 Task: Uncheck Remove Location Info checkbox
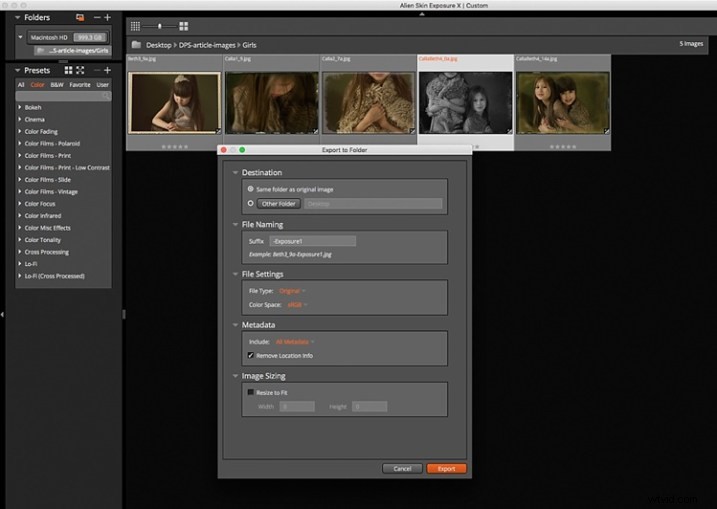(250, 354)
